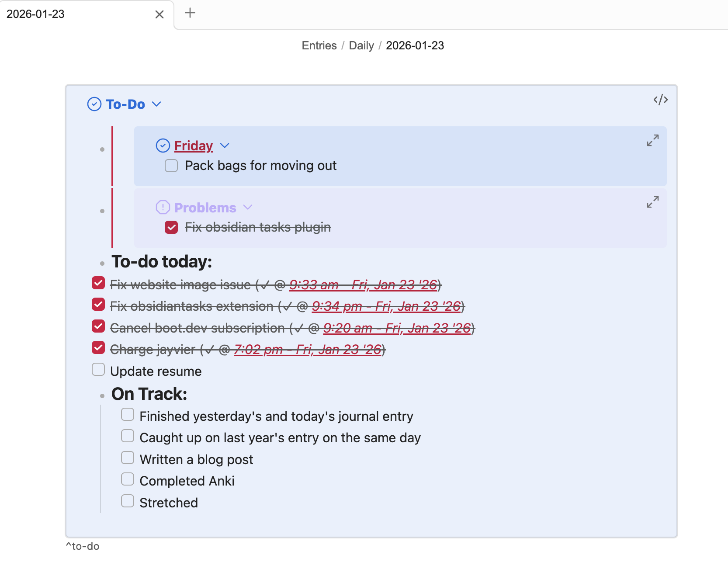
Task: Open the Daily breadcrumb folder
Action: (x=361, y=45)
